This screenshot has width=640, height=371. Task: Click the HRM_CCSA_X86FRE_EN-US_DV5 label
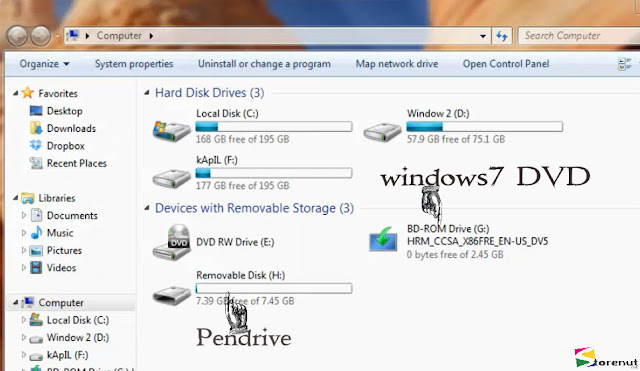(x=478, y=241)
